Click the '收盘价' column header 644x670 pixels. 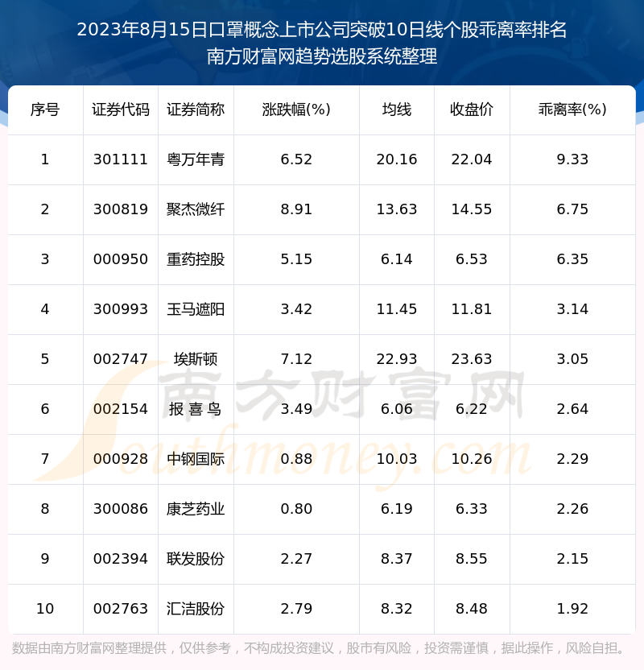pos(472,110)
